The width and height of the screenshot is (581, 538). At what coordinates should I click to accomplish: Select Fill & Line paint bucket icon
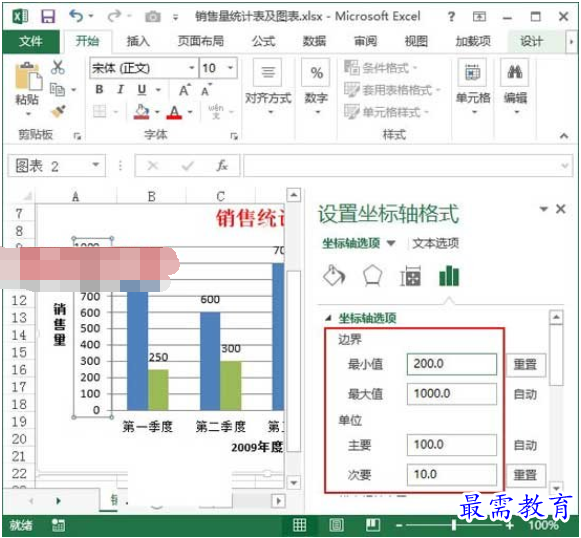click(334, 276)
